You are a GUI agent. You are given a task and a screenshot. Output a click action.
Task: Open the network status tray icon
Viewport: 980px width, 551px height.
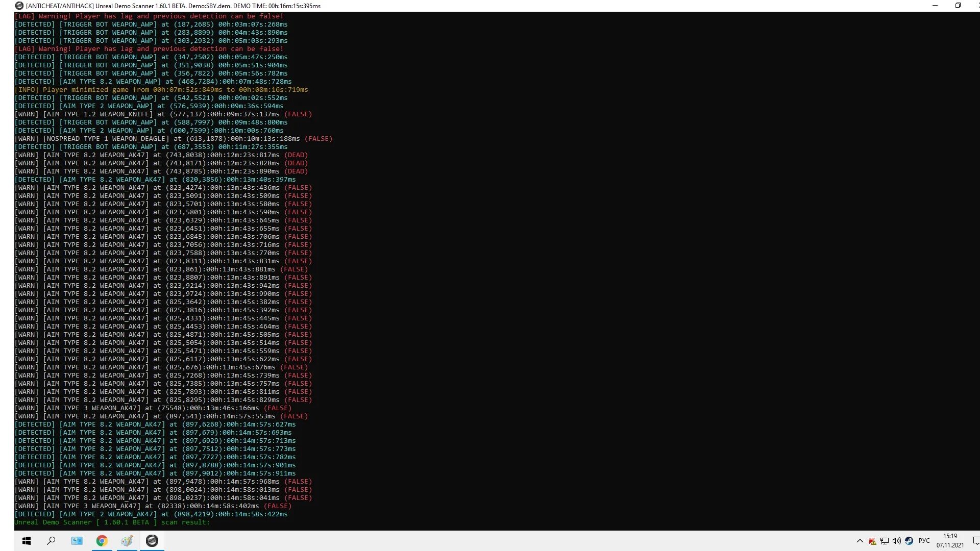(x=885, y=541)
